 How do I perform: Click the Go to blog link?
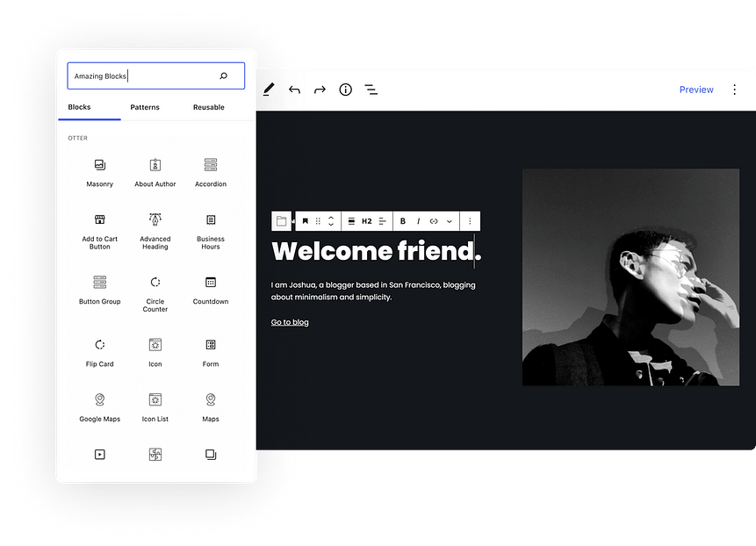point(290,321)
